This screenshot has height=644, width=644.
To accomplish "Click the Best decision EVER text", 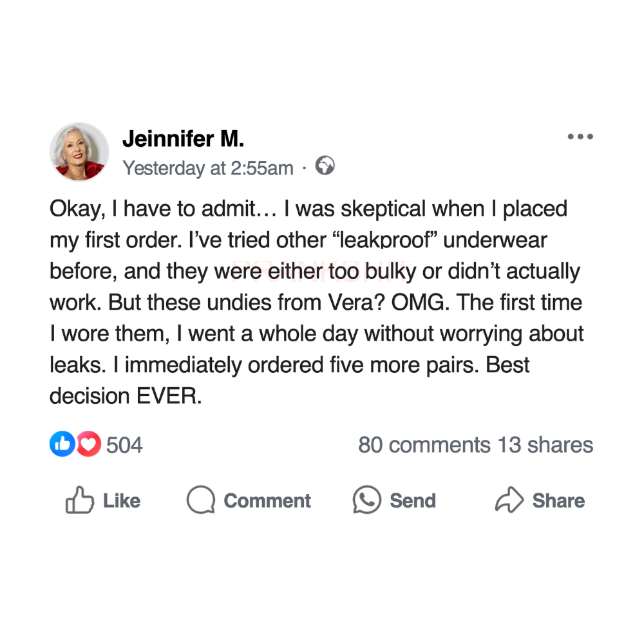I will pyautogui.click(x=126, y=396).
